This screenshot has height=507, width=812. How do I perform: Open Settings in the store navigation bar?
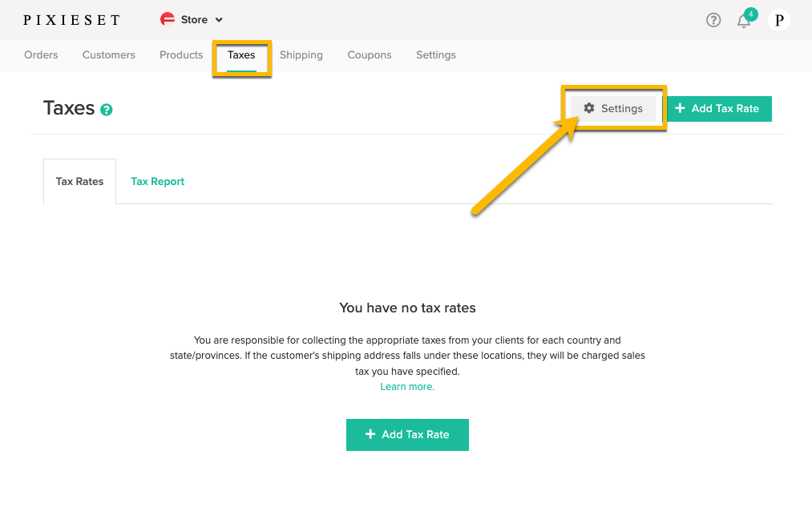click(x=436, y=55)
